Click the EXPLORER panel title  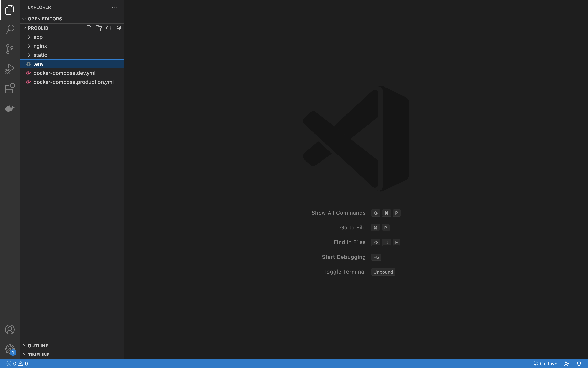(39, 7)
